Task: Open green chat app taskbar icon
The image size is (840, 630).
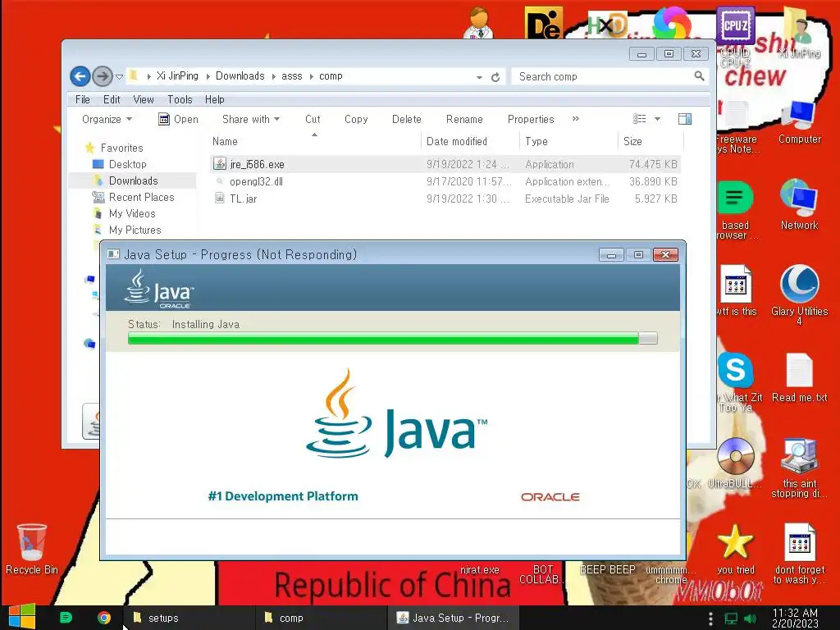Action: pos(66,618)
